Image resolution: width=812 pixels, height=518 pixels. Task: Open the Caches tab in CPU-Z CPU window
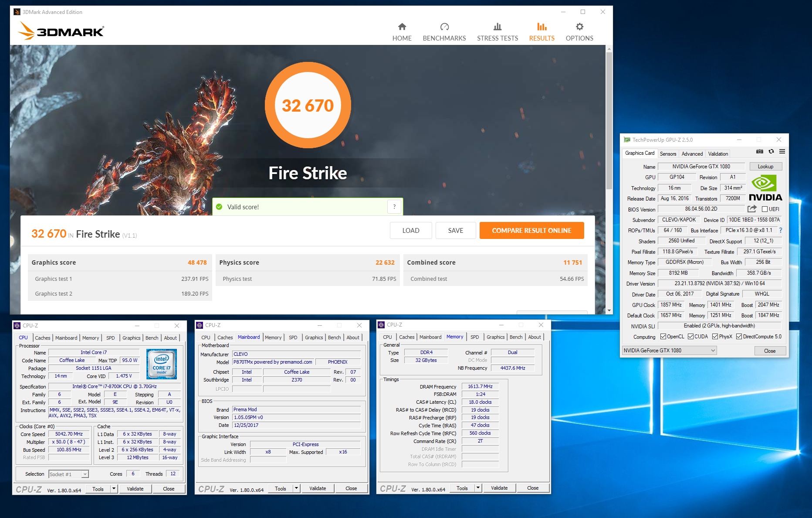(43, 338)
